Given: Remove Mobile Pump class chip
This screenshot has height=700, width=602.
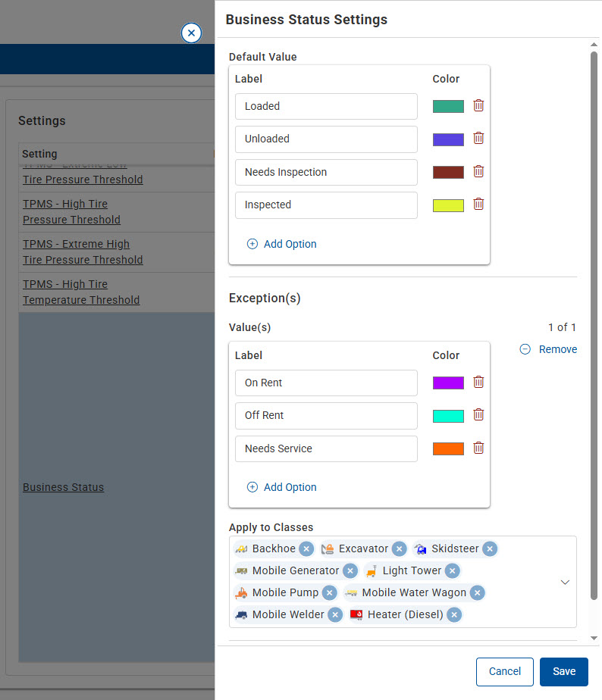Looking at the screenshot, I should (329, 592).
